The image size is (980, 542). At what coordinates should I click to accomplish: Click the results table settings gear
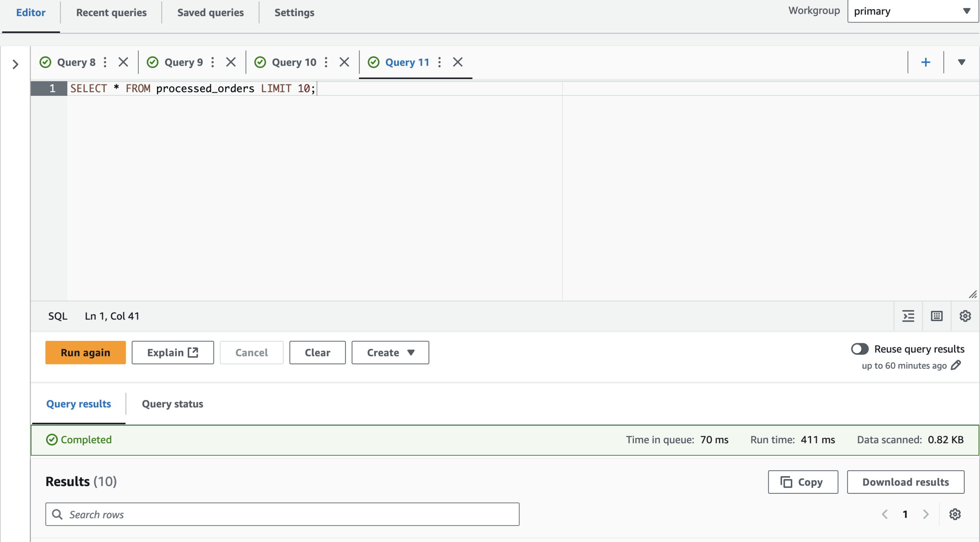[955, 514]
